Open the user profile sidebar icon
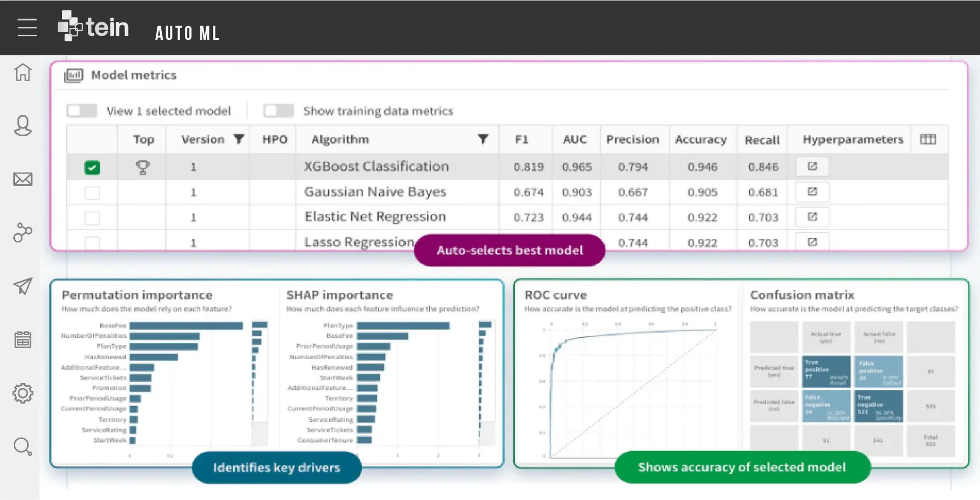The image size is (980, 500). coord(22,126)
